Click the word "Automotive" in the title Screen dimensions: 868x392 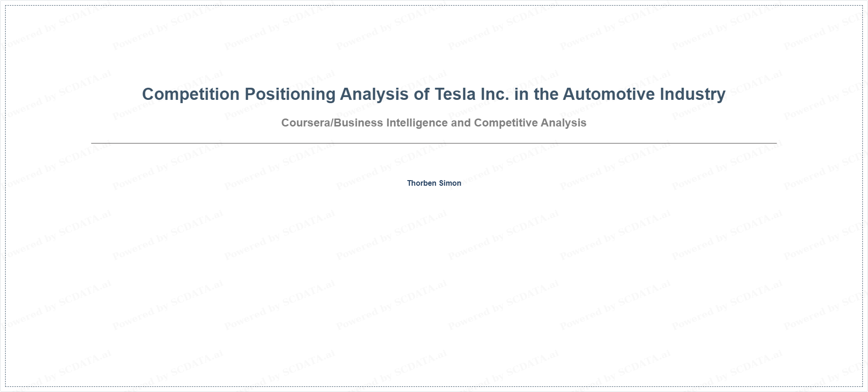point(609,94)
